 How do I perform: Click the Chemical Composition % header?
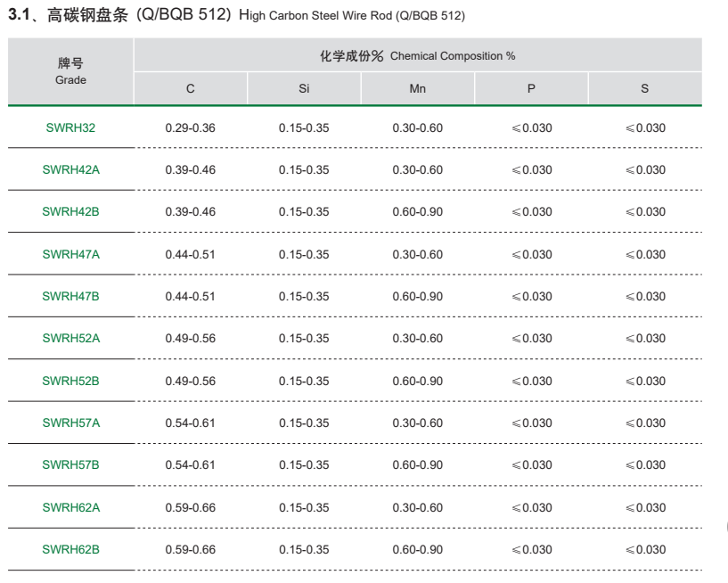[417, 55]
